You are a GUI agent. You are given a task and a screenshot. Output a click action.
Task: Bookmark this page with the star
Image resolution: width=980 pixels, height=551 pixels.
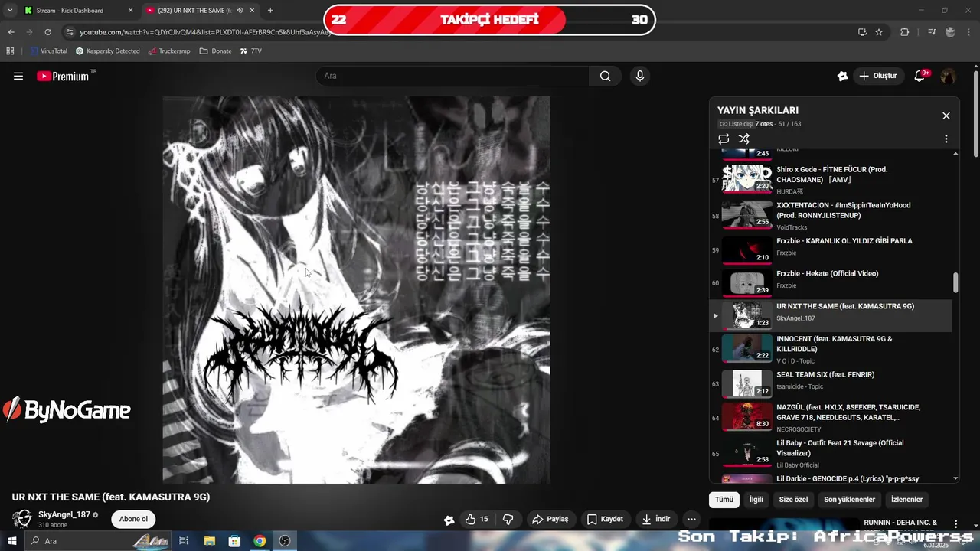coord(879,32)
